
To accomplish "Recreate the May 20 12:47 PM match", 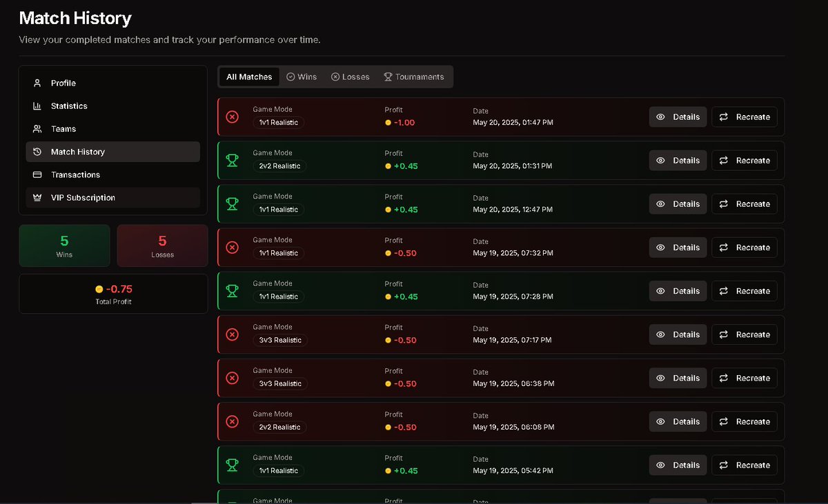I will pyautogui.click(x=745, y=204).
